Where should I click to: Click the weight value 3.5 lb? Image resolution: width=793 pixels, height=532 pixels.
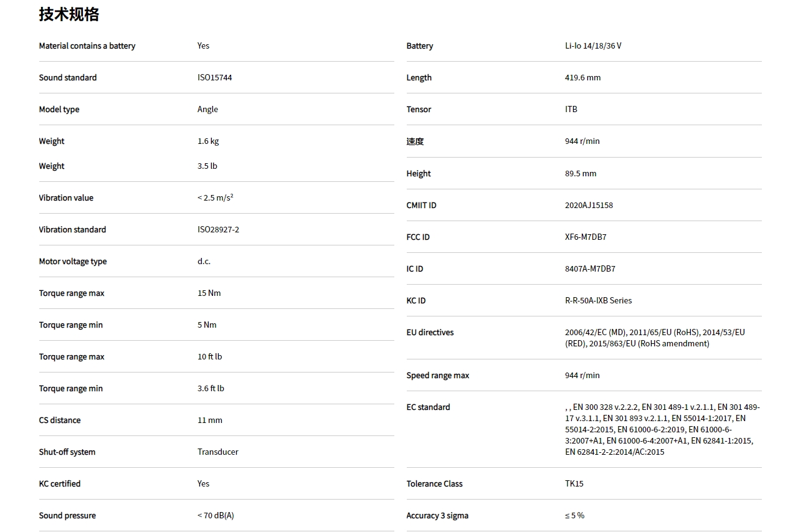click(x=207, y=166)
